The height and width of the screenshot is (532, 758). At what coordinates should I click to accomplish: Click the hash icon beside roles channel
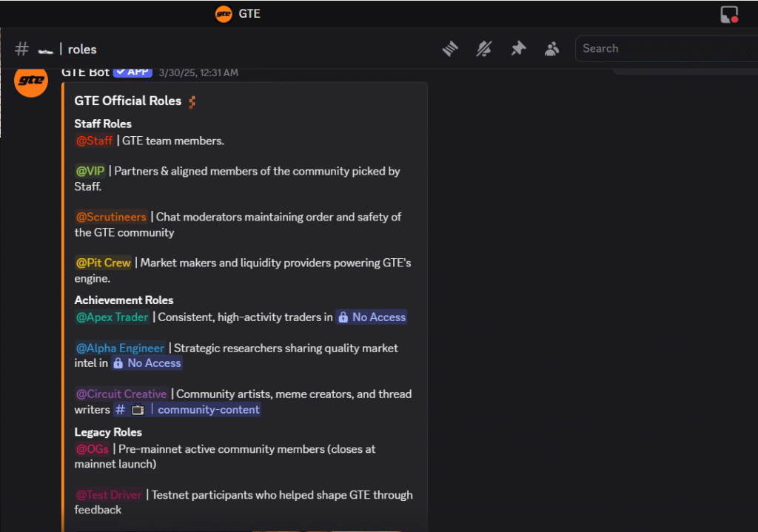(x=22, y=49)
